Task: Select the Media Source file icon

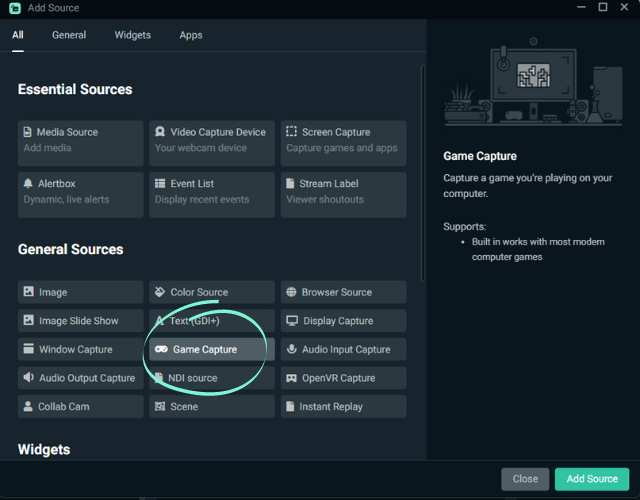Action: click(27, 132)
